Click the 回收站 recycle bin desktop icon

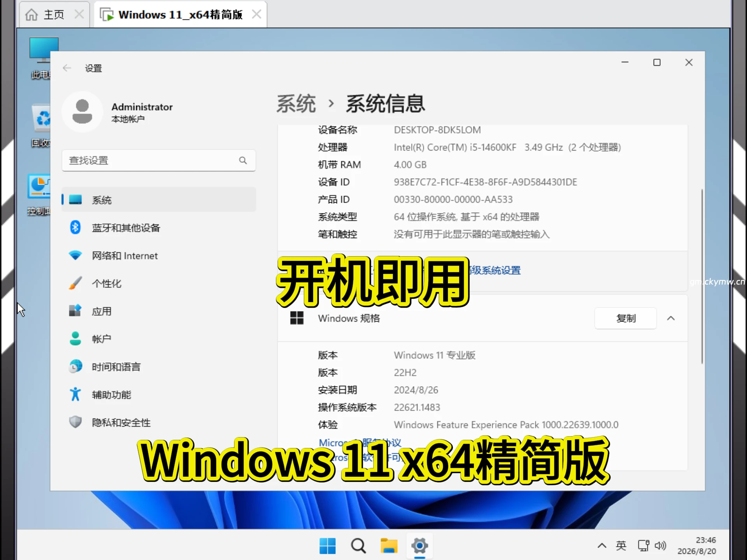40,125
